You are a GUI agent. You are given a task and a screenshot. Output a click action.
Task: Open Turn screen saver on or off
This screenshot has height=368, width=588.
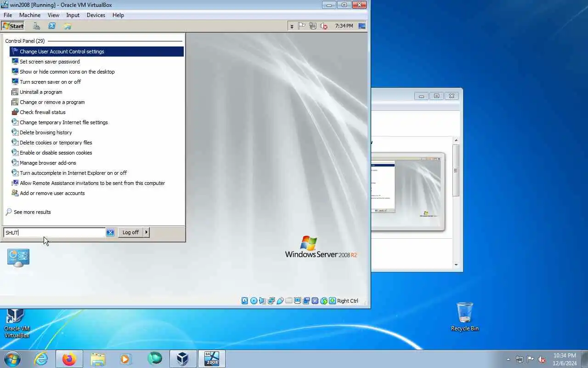pyautogui.click(x=96, y=82)
